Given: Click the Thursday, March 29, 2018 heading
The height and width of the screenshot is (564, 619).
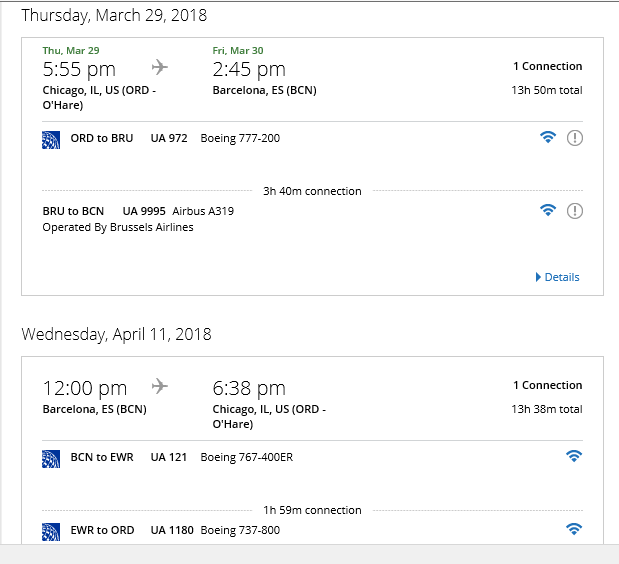Looking at the screenshot, I should pos(114,15).
